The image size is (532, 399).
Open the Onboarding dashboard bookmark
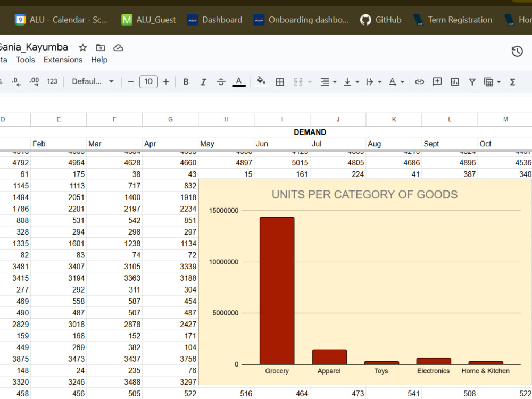(301, 20)
